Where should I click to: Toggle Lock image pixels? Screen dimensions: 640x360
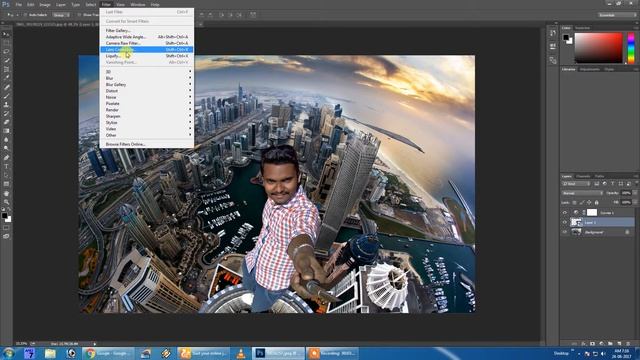[582, 202]
